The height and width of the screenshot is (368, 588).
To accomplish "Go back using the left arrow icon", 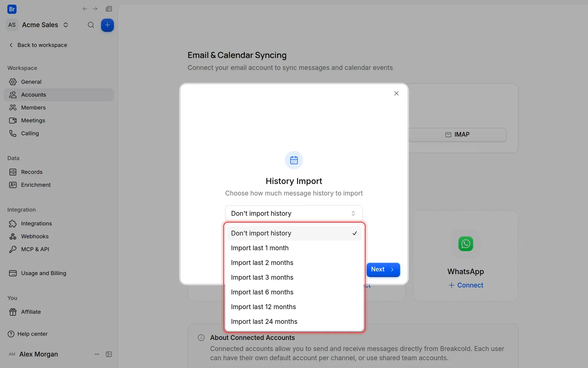I will 85,9.
